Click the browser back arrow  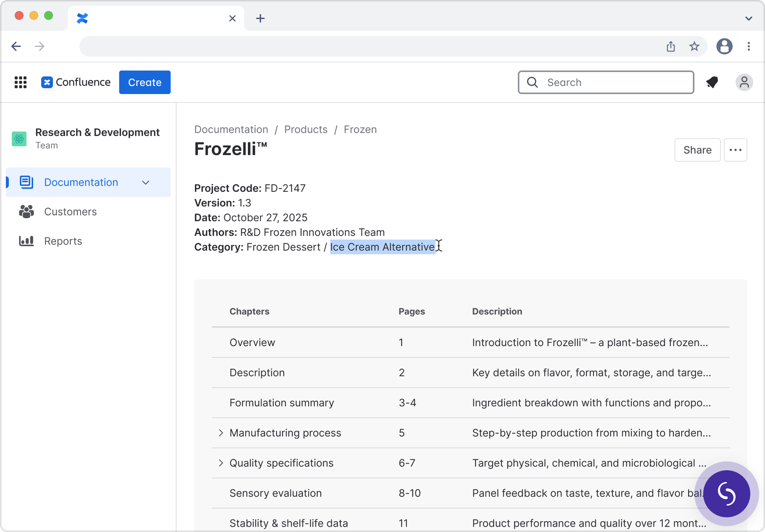click(16, 46)
